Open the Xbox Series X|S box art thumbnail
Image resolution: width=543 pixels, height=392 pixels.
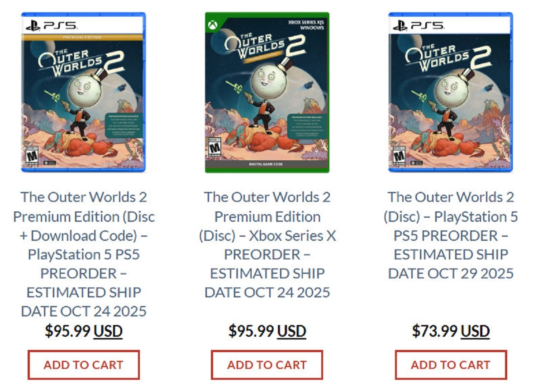[x=267, y=93]
